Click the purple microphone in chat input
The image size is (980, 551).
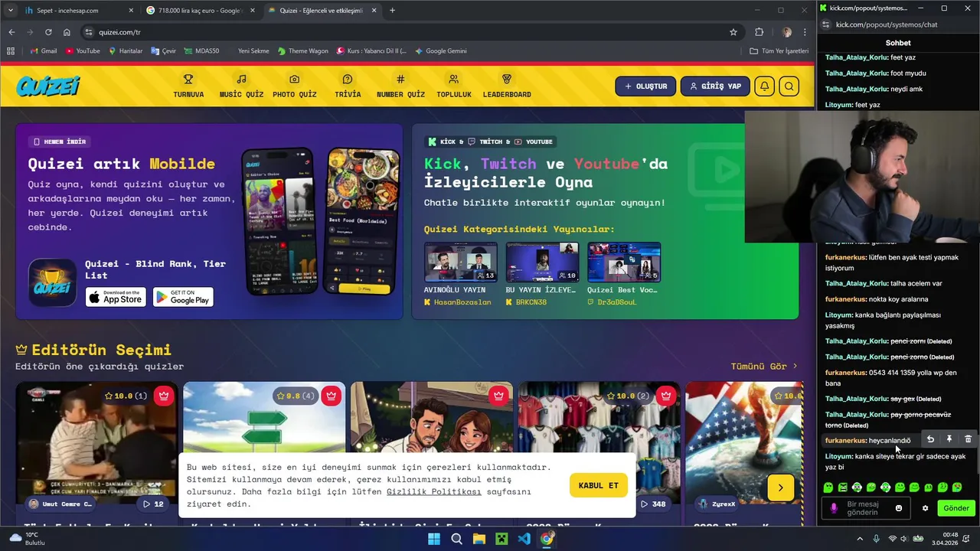pos(834,508)
